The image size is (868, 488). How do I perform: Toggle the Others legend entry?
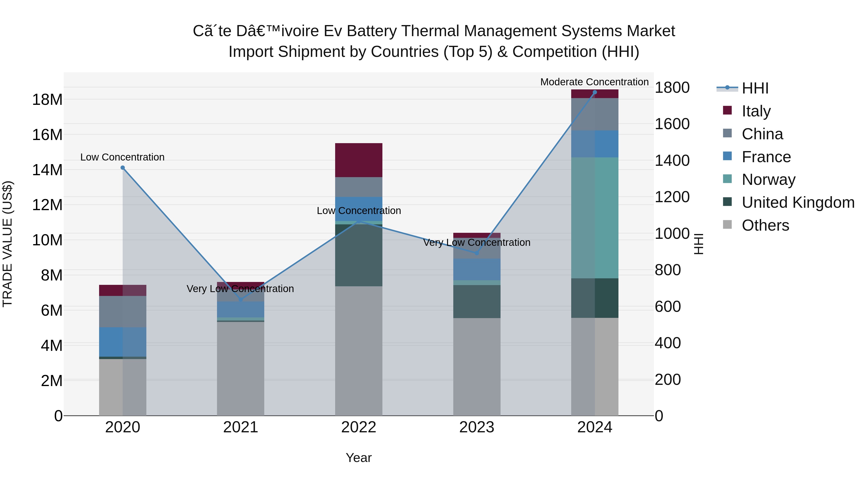756,225
